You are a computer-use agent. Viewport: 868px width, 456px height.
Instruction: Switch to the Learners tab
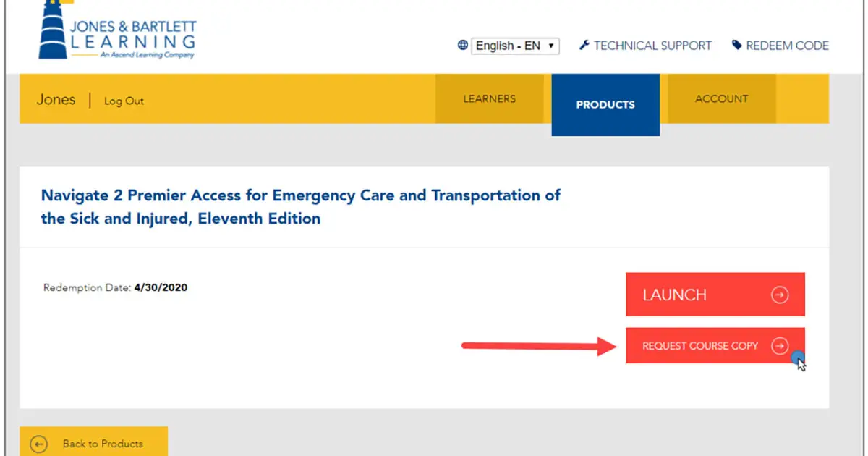click(490, 98)
